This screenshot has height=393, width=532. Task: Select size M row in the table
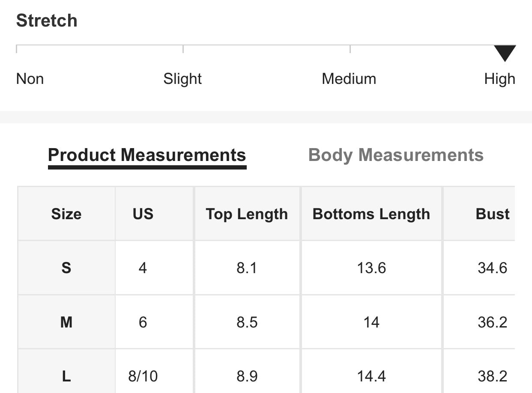click(x=66, y=322)
